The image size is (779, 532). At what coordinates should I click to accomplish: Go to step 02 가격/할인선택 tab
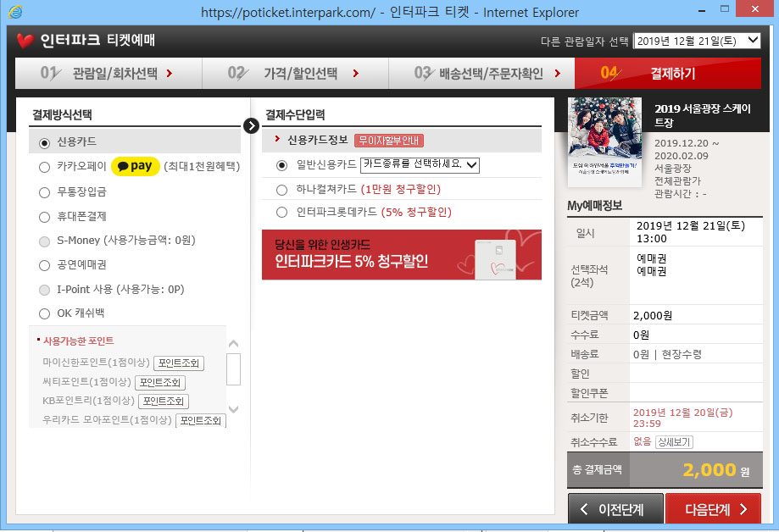pos(295,74)
